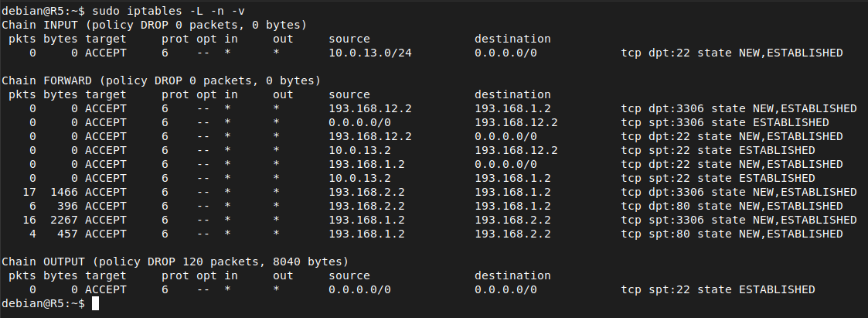Click byte count 1466
This screenshot has height=318, width=868.
point(64,192)
